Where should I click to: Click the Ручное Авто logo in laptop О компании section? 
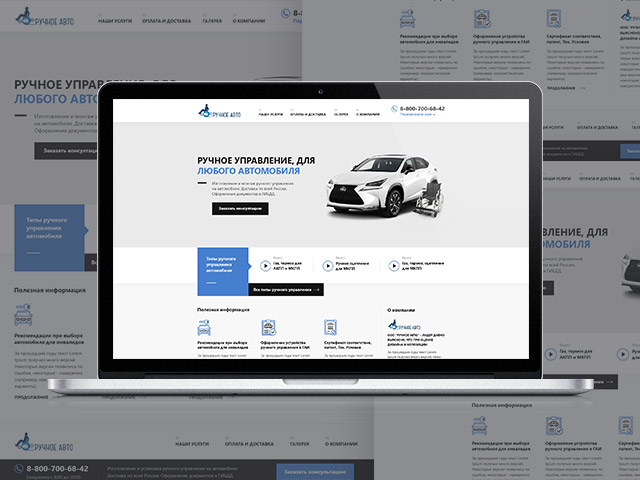(404, 325)
